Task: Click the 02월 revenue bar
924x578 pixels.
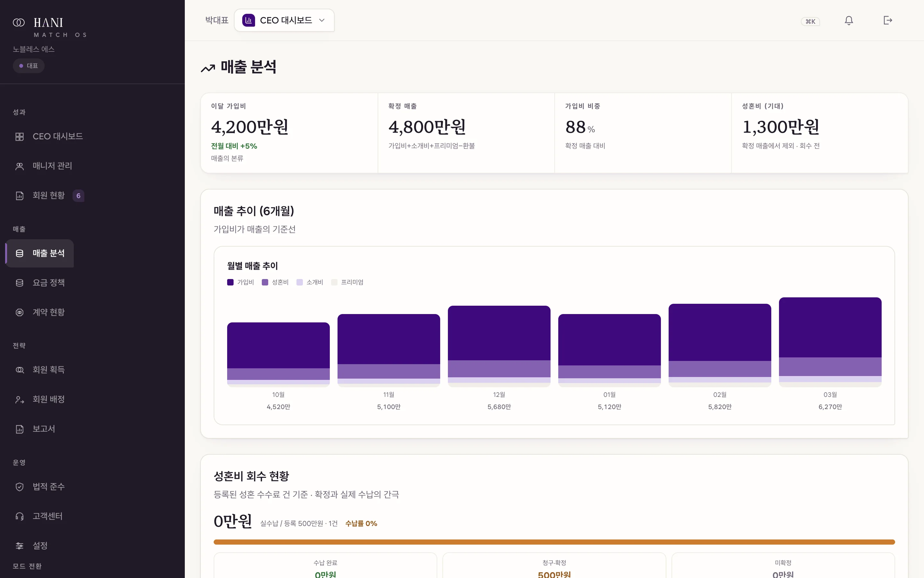Action: tap(720, 345)
